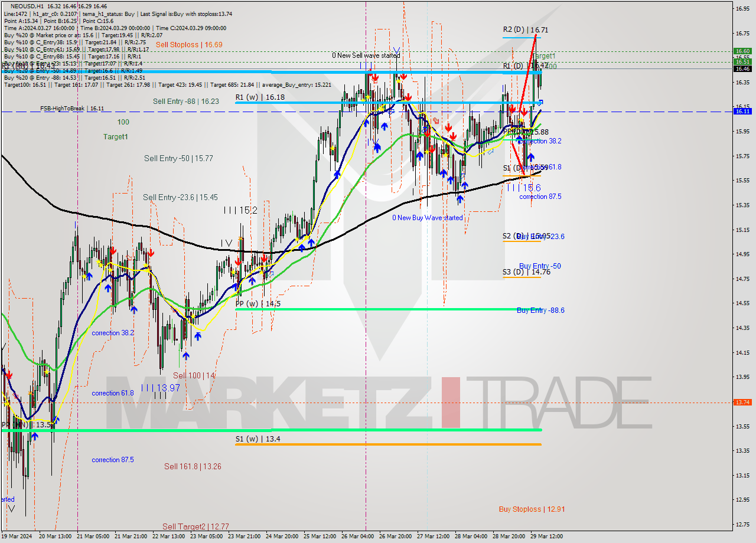Click the 'Buy Stoploss | 12.91' label

(x=532, y=509)
